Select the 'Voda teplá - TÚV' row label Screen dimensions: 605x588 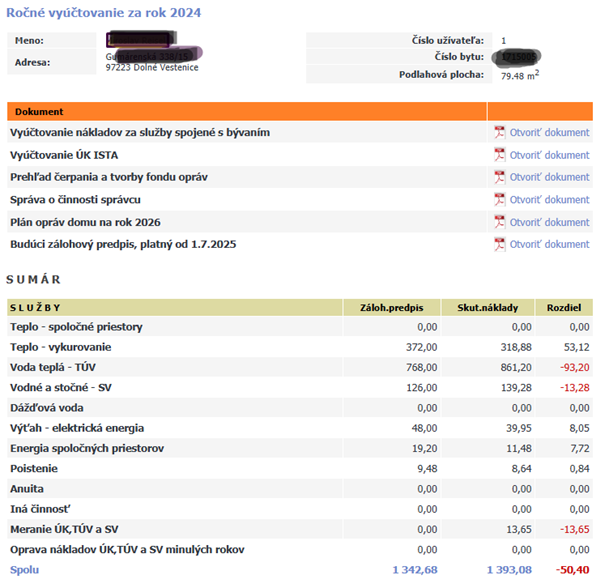pos(53,367)
